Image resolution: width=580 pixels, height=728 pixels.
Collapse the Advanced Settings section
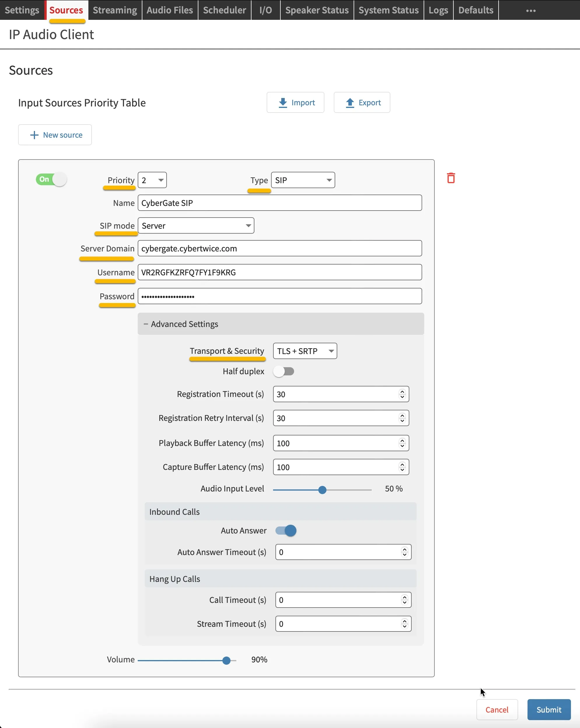click(281, 324)
